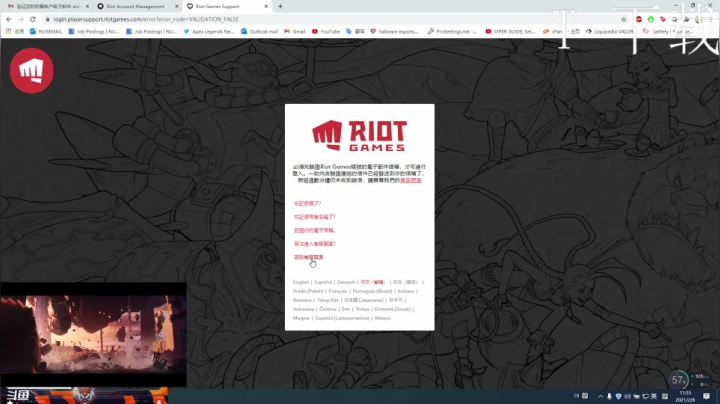Open the Apps shortcut in bookmarks bar
Image resolution: width=720 pixels, height=404 pixels.
(15, 31)
